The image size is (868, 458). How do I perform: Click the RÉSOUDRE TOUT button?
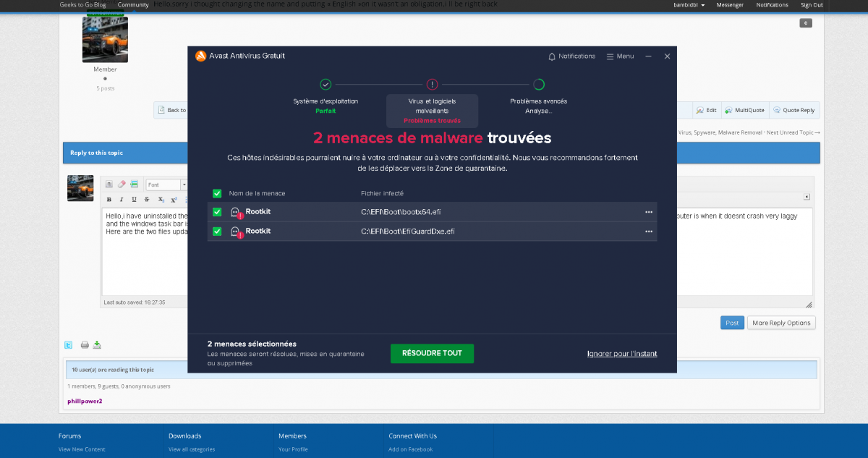pyautogui.click(x=432, y=353)
